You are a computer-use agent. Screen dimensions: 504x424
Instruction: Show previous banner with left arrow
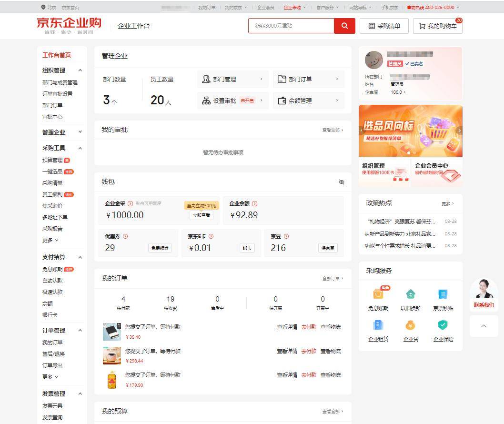point(361,131)
